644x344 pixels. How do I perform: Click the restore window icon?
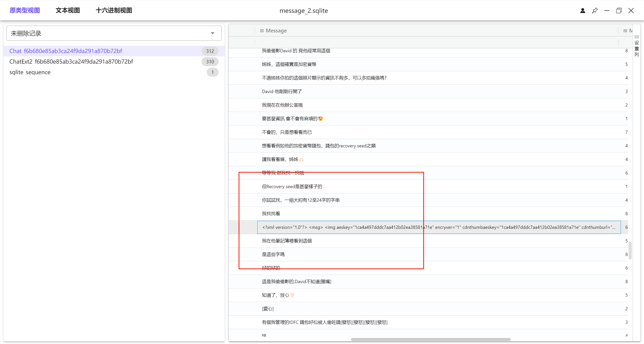coord(619,11)
